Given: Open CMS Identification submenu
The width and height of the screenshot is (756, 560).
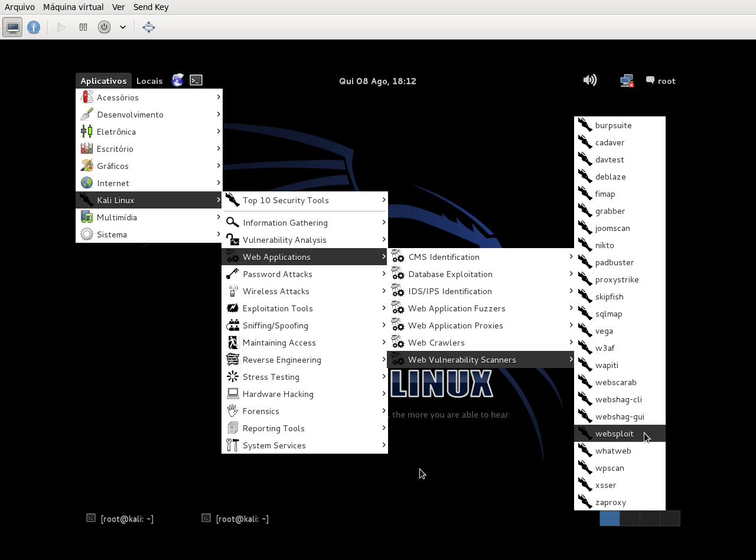Looking at the screenshot, I should (481, 257).
